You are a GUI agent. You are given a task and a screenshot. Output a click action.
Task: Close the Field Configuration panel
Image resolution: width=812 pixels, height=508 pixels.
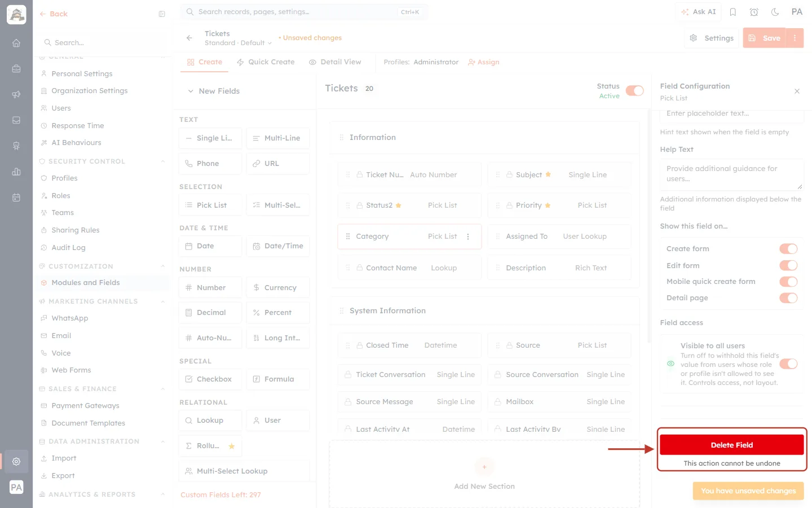point(797,91)
